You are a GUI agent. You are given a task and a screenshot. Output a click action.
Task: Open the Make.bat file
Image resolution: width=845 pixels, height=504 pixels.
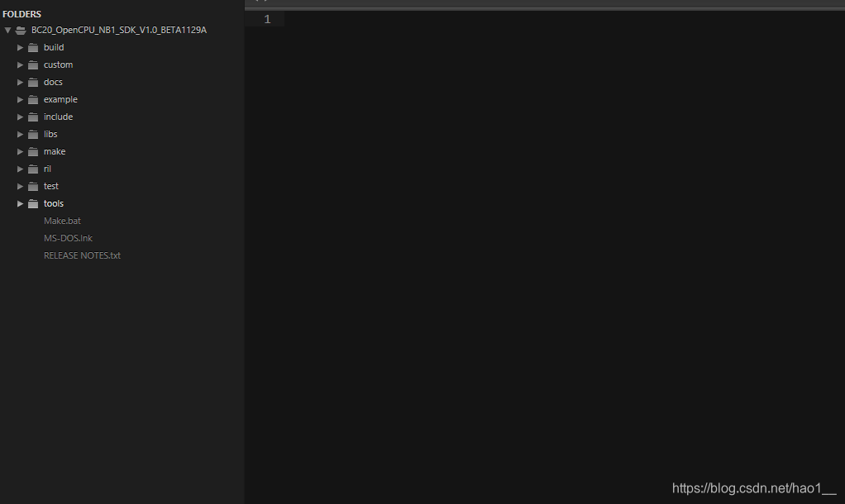tap(62, 221)
